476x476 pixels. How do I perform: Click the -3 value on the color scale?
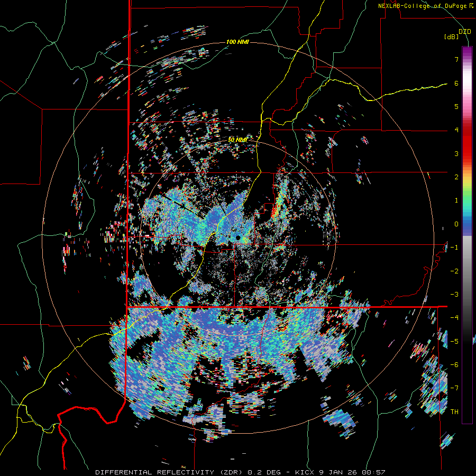(x=454, y=295)
